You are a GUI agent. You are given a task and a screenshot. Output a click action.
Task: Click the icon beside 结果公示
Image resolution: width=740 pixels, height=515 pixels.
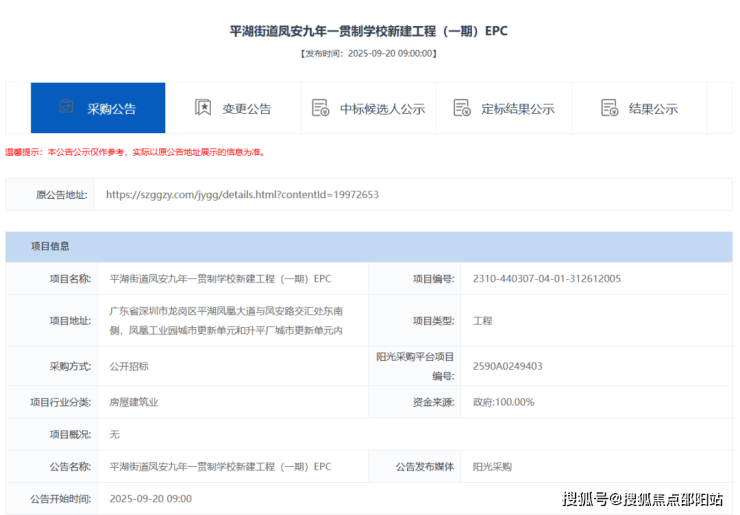click(x=609, y=108)
